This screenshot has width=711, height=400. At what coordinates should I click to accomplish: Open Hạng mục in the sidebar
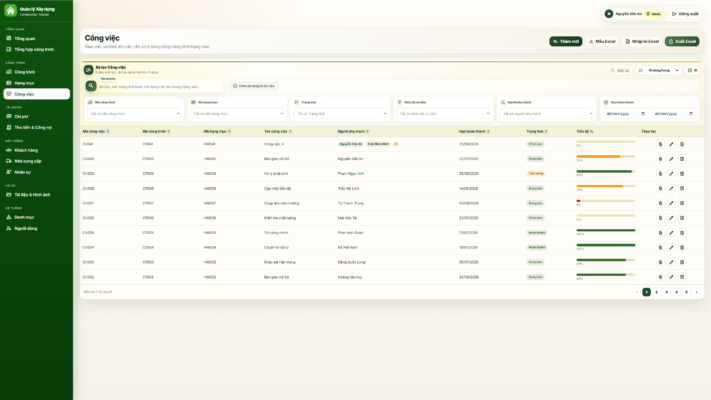pyautogui.click(x=36, y=83)
